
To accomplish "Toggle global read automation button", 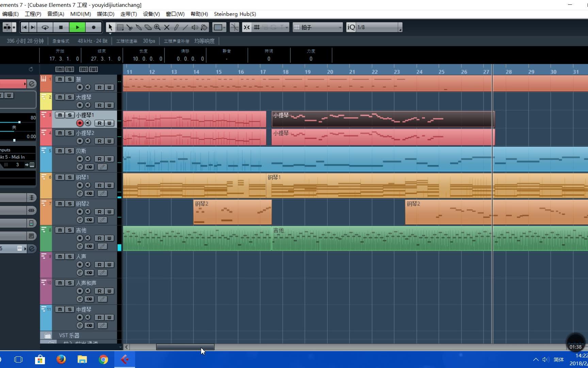I will point(83,69).
